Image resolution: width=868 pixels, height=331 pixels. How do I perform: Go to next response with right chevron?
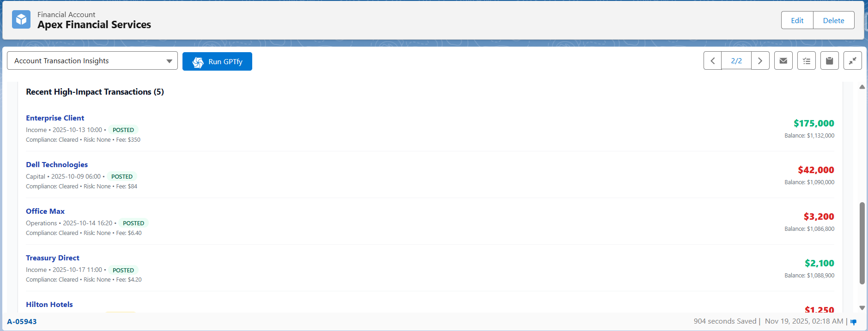pyautogui.click(x=760, y=61)
